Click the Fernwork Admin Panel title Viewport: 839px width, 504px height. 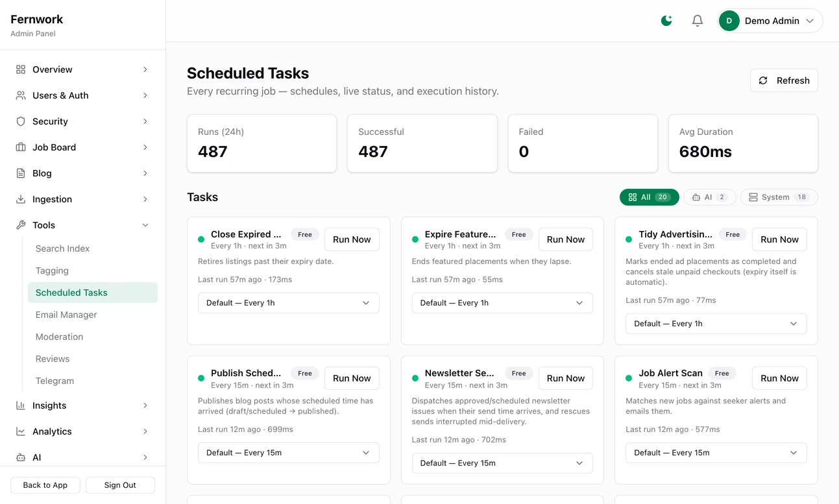pos(37,25)
